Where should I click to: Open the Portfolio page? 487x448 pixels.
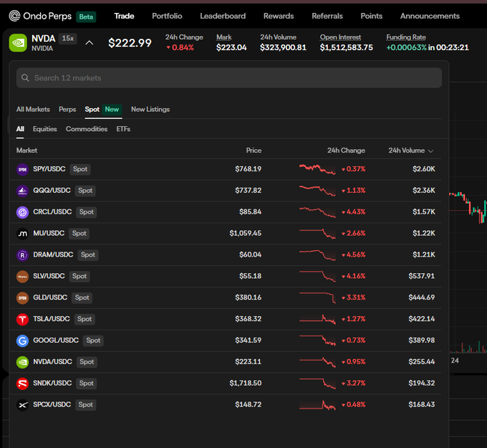tap(167, 16)
